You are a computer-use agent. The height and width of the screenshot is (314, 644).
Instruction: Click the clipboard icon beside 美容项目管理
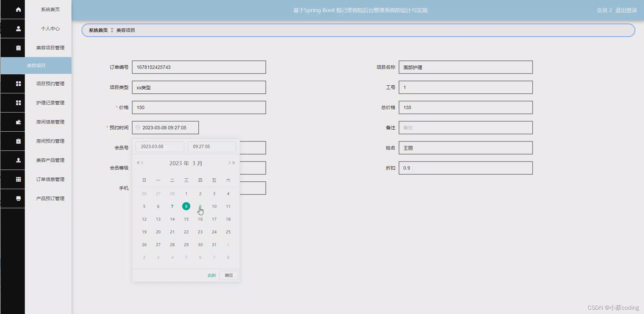(x=18, y=48)
